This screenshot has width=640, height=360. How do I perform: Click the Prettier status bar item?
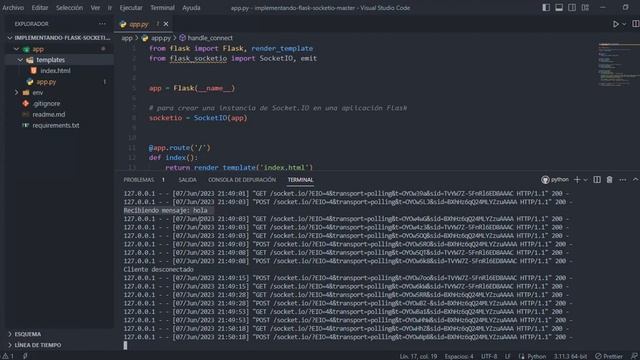[x=609, y=356]
